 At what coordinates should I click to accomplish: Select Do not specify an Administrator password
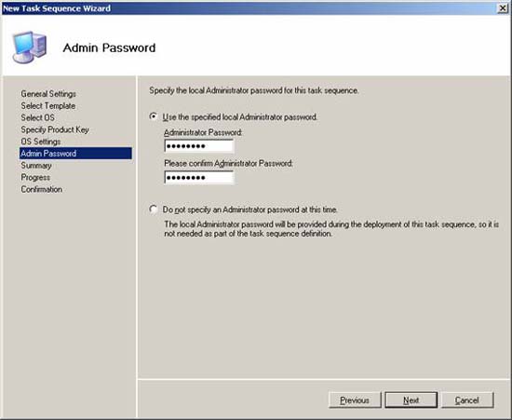click(154, 209)
